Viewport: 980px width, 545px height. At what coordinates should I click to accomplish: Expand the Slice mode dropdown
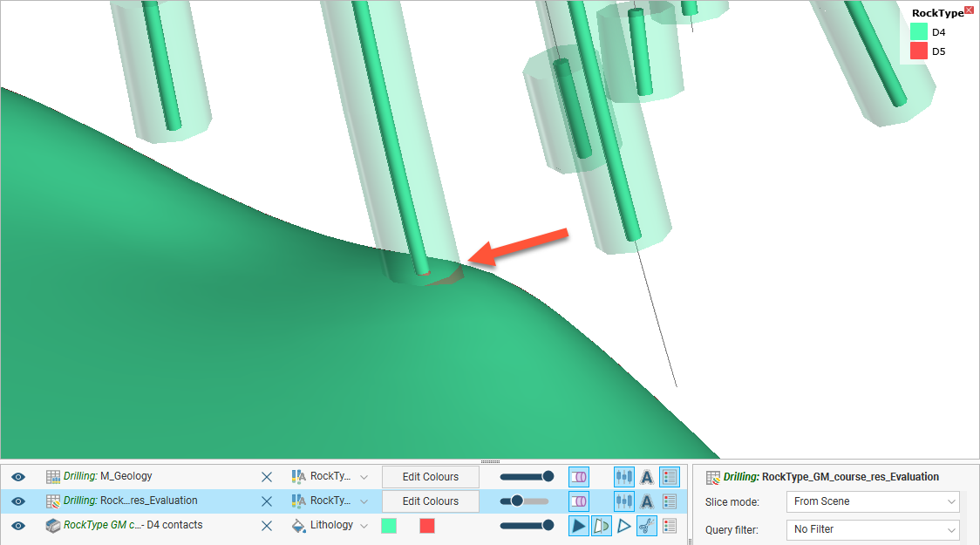(x=872, y=502)
